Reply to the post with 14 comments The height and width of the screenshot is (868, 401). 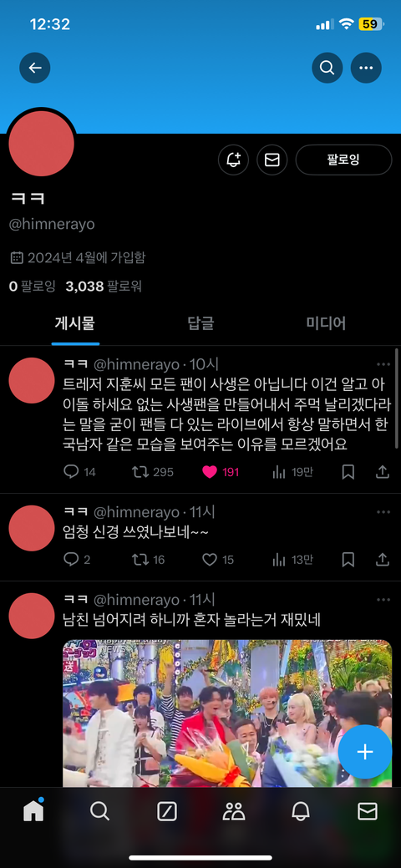click(72, 472)
